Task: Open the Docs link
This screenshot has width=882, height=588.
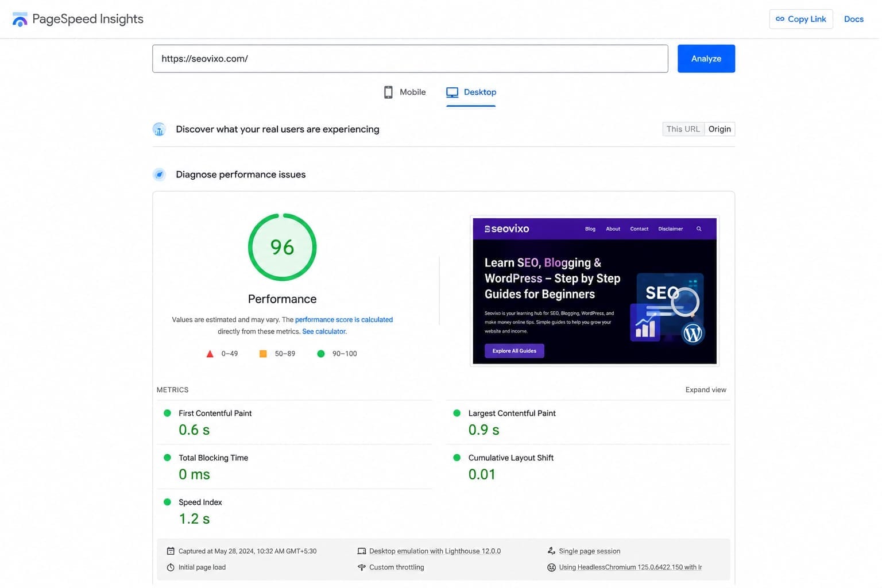Action: [854, 19]
